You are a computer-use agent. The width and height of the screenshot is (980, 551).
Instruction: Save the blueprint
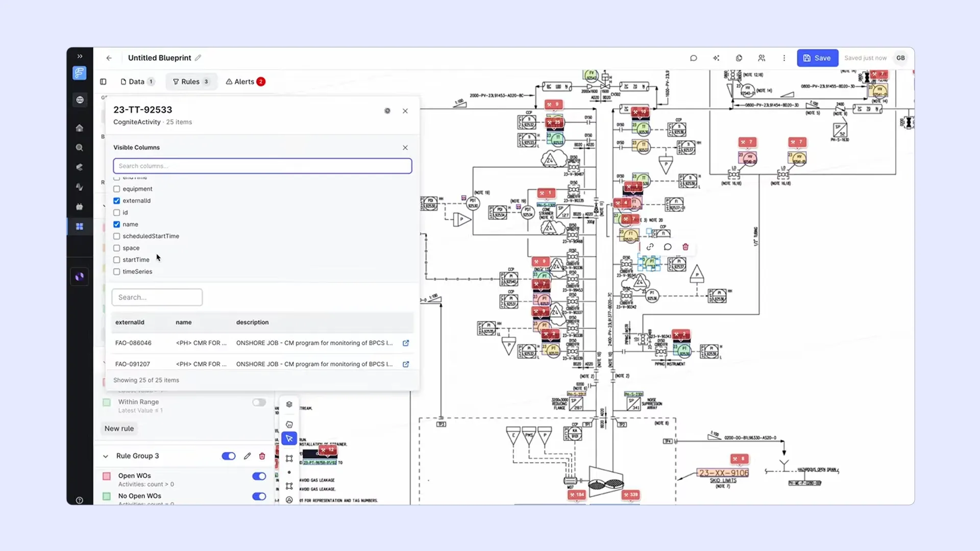817,58
